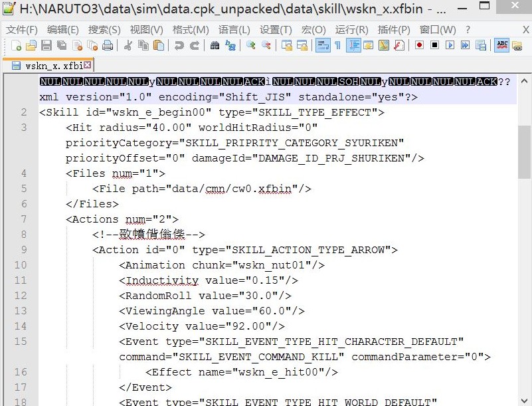Screen dimensions: 532x406
Task: Click the Zoom Out magnifier icon
Action: pos(266,45)
